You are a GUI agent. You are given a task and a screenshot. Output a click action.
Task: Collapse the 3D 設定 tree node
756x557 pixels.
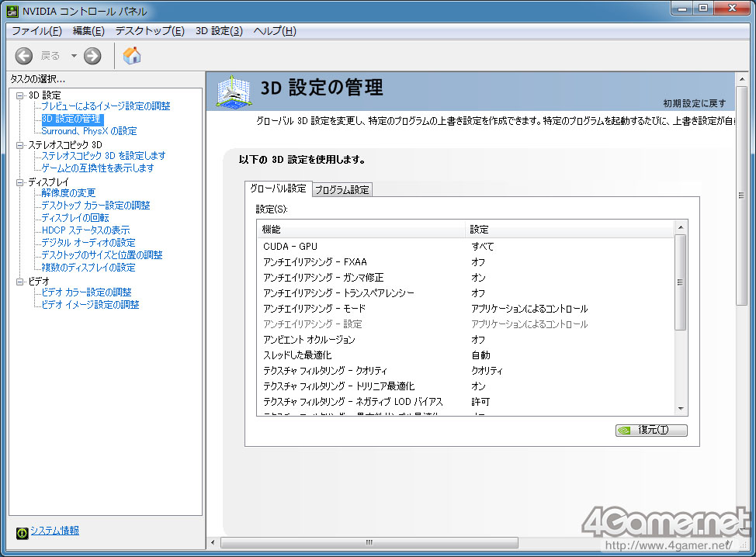click(19, 95)
